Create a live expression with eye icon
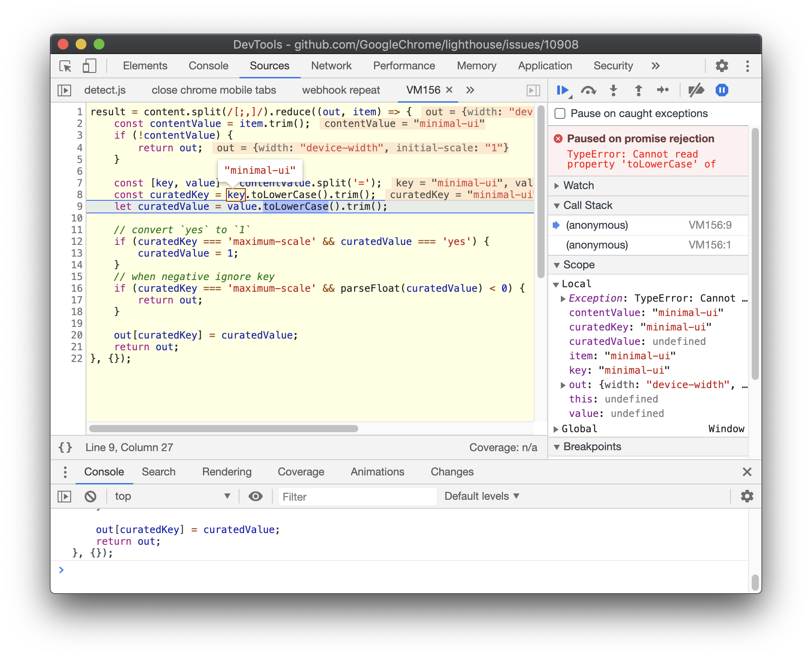 (x=256, y=497)
